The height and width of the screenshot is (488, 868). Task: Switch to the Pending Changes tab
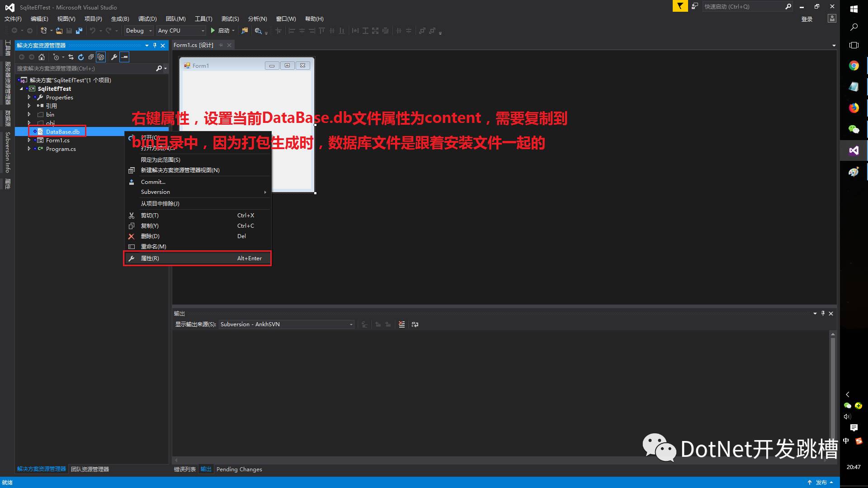(239, 469)
